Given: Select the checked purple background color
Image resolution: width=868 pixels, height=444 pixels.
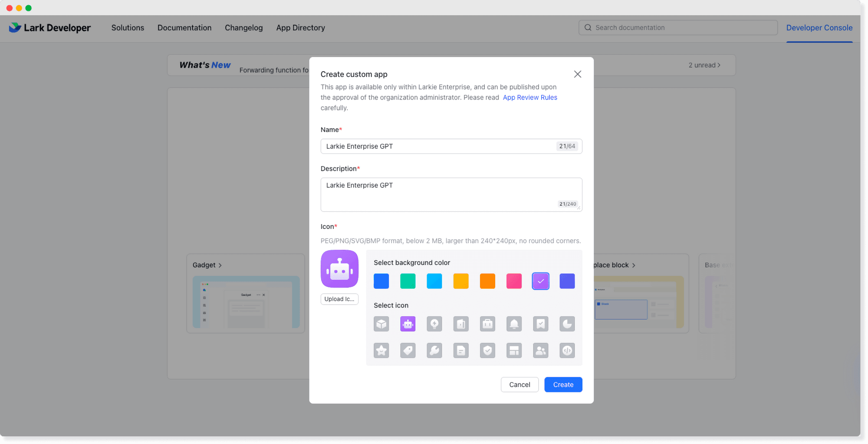Looking at the screenshot, I should pyautogui.click(x=540, y=281).
